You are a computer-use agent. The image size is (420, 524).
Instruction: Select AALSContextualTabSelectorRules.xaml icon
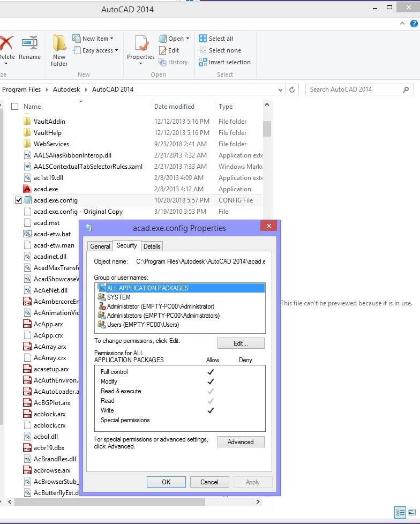27,167
